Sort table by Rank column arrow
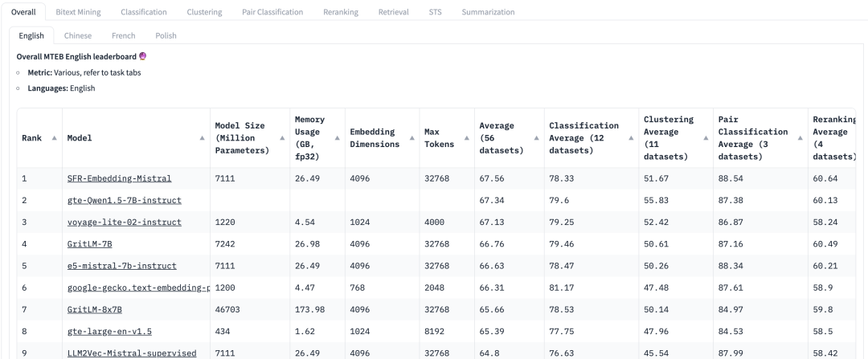Viewport: 868px width, 359px height. [55, 138]
